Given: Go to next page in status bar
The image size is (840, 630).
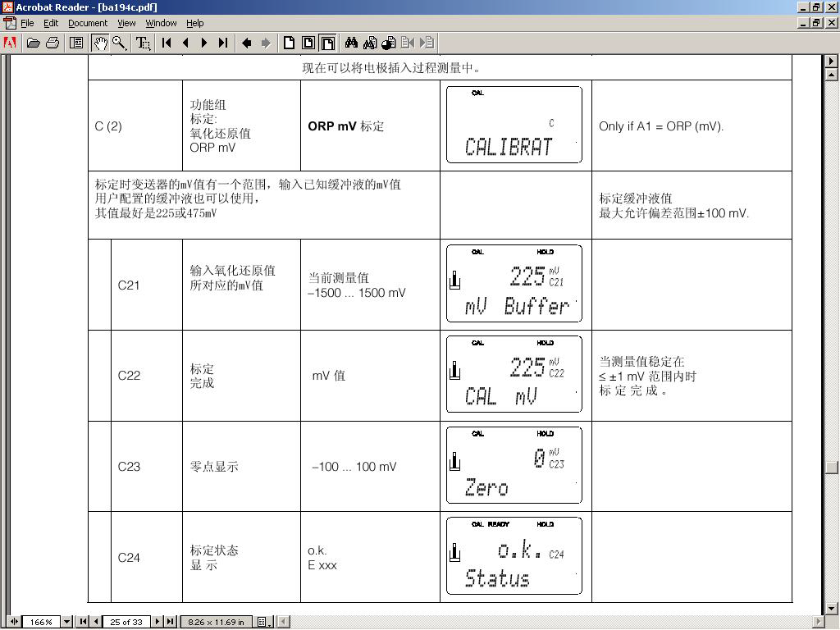Looking at the screenshot, I should pyautogui.click(x=158, y=622).
